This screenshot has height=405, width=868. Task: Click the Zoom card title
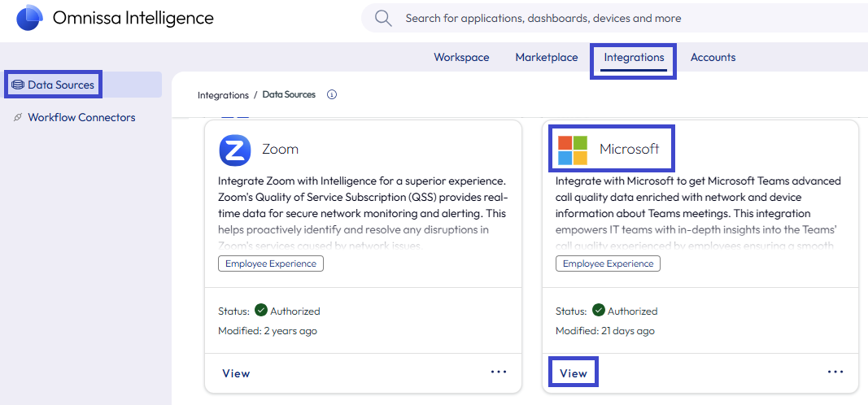(x=280, y=150)
